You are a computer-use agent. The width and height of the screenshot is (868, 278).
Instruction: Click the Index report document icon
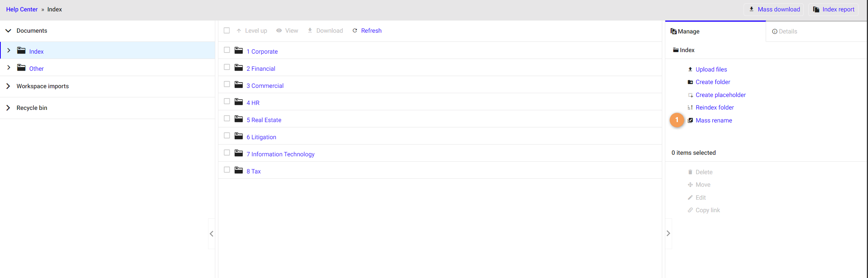click(816, 10)
